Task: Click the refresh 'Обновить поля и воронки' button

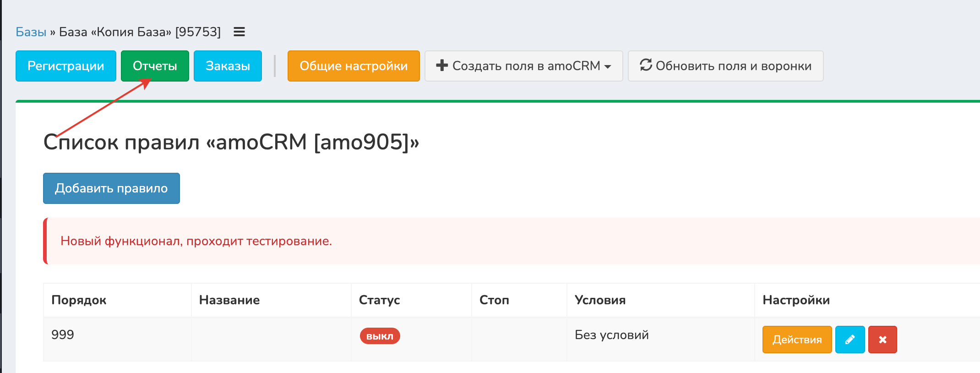Action: coord(725,66)
